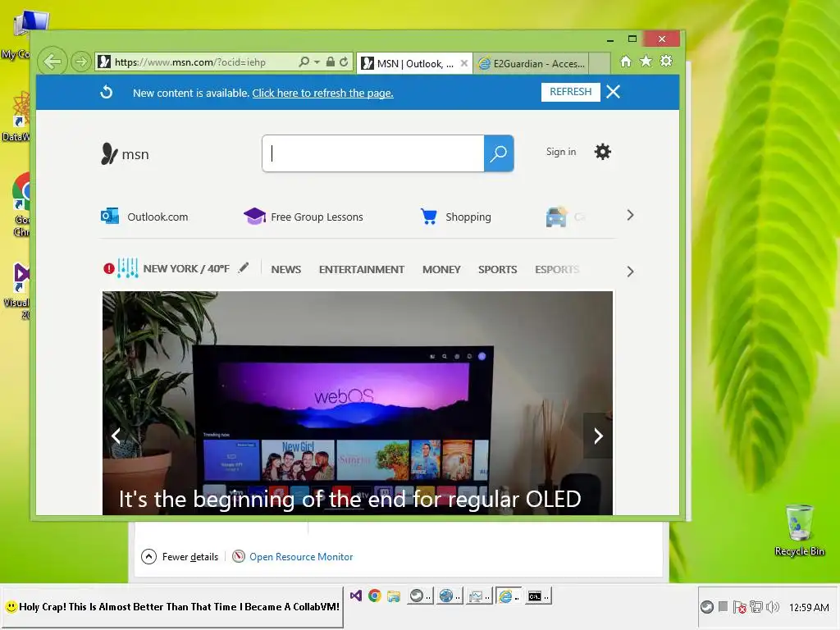
Task: Open Free Group Lessons shortcut
Action: (x=304, y=217)
